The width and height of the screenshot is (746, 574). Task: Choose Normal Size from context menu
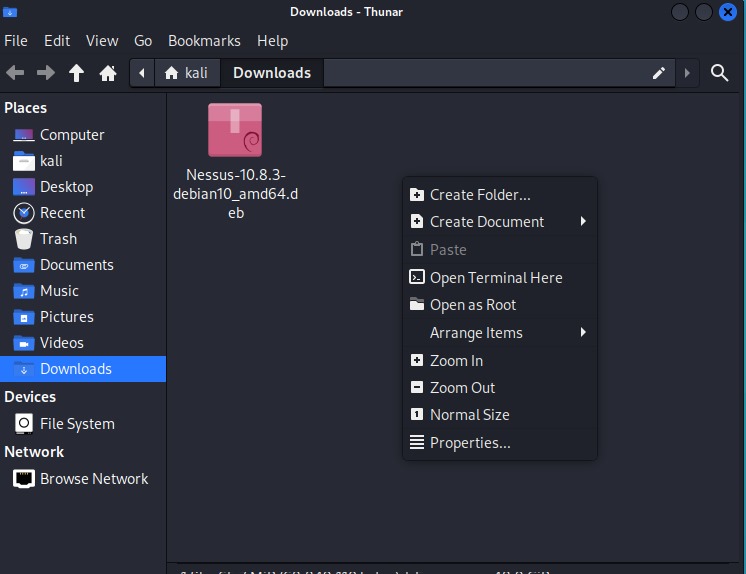pos(500,415)
